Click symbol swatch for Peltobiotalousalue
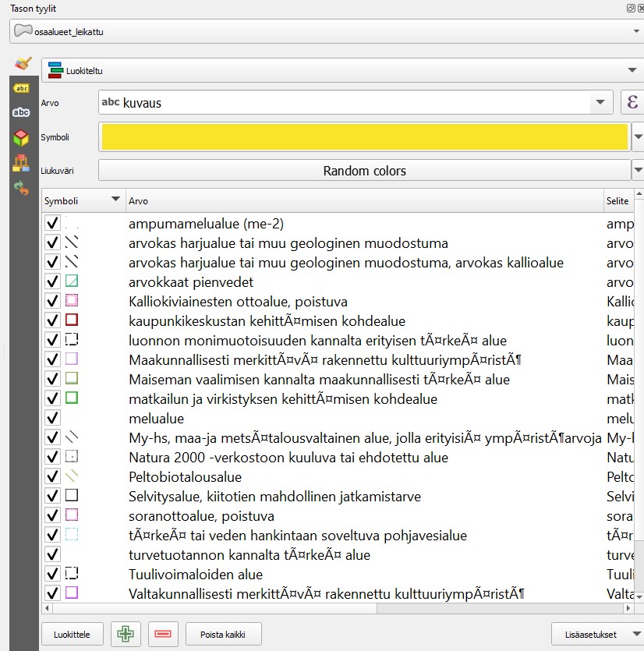Screen dimensions: 644x651 72,476
